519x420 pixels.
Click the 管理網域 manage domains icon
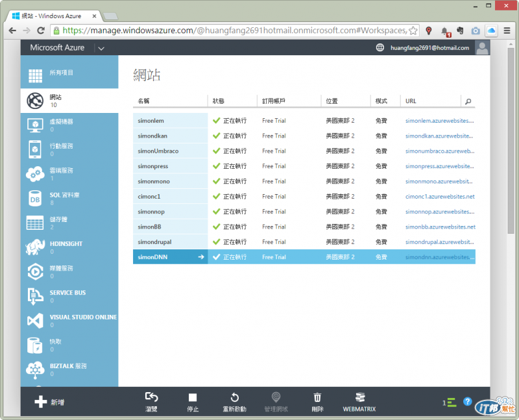pyautogui.click(x=276, y=397)
